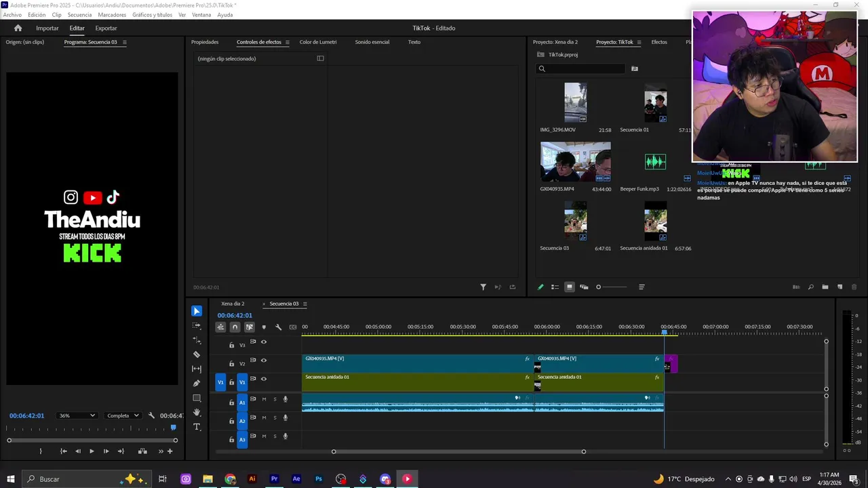The image size is (868, 488).
Task: Open Program monitor settings wrench
Action: 151,415
